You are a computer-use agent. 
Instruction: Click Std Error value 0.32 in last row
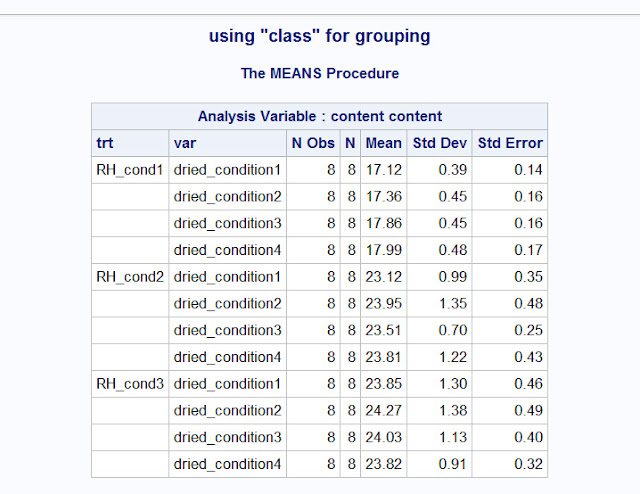click(529, 464)
